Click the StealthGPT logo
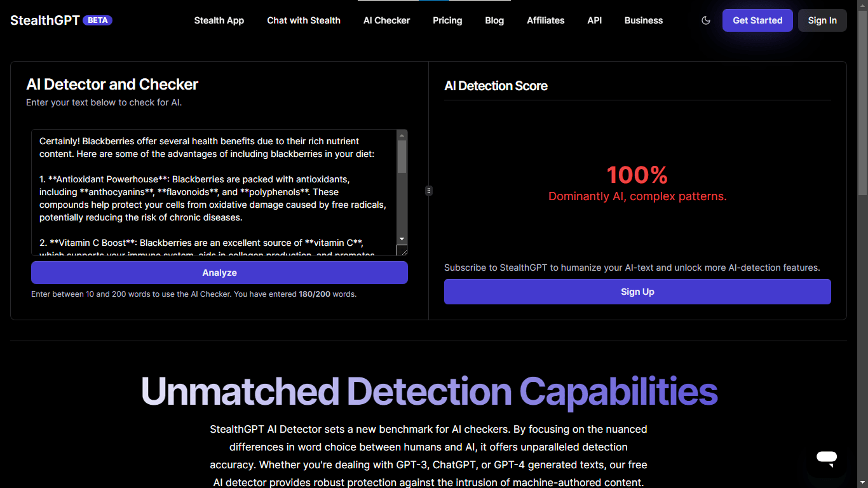Image resolution: width=868 pixels, height=488 pixels. point(45,20)
